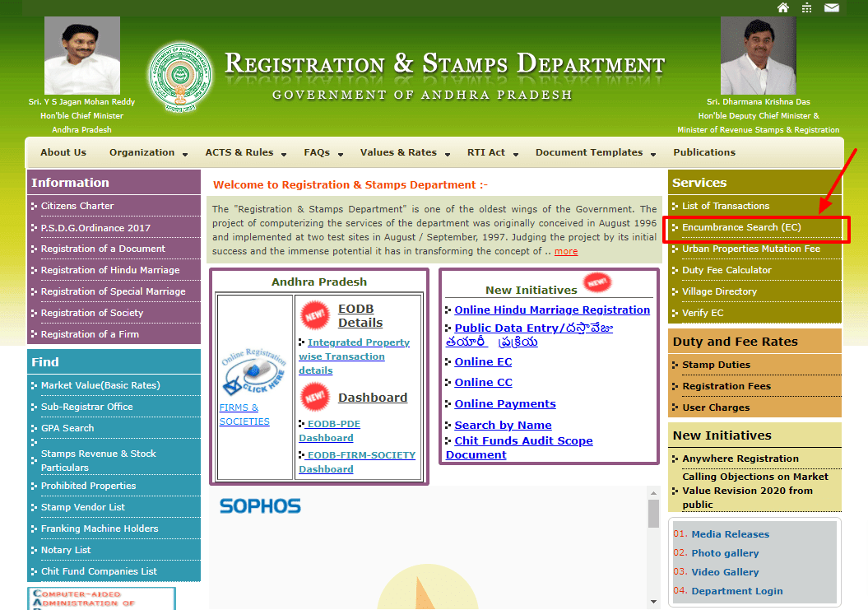This screenshot has height=610, width=868.
Task: Expand the Values & Rates dropdown
Action: 405,152
